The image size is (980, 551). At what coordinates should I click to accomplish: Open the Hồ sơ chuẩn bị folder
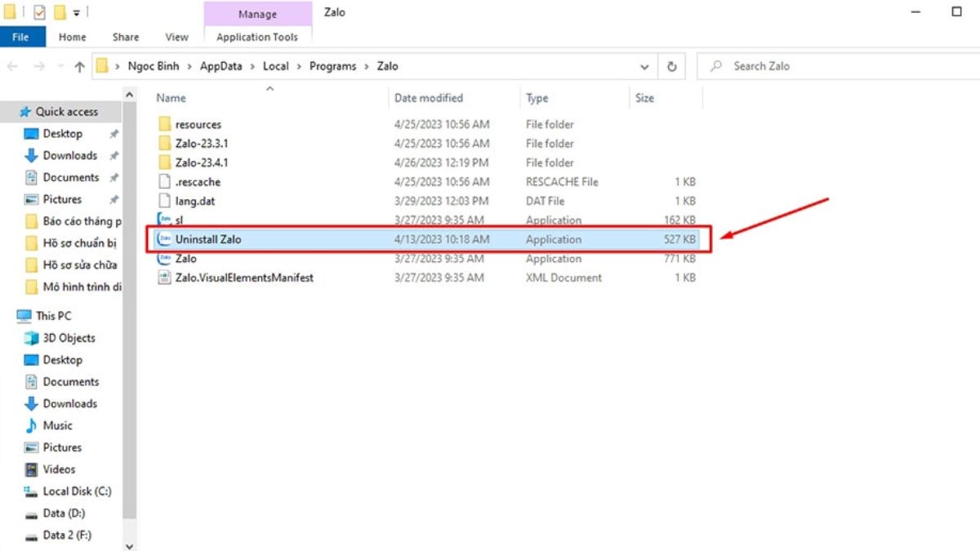[73, 243]
